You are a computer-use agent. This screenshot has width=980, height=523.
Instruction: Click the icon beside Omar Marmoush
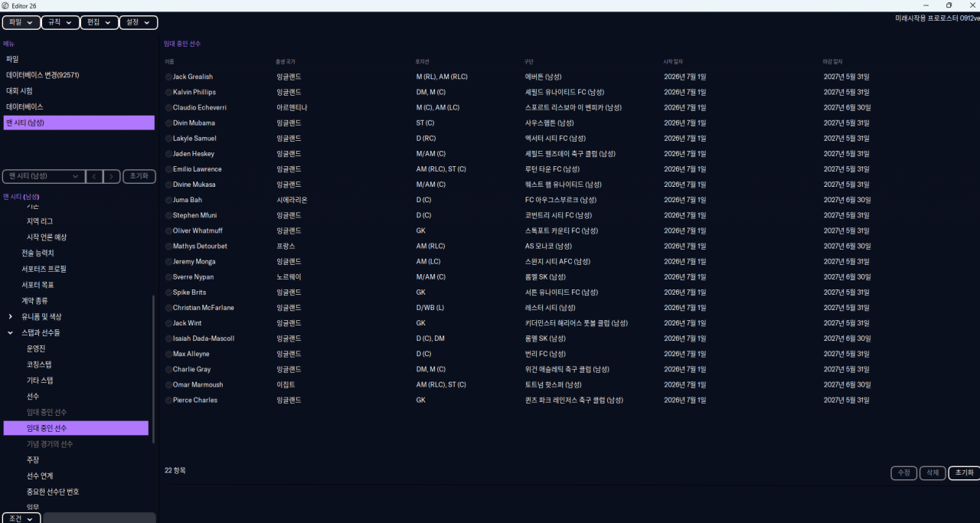(x=168, y=384)
